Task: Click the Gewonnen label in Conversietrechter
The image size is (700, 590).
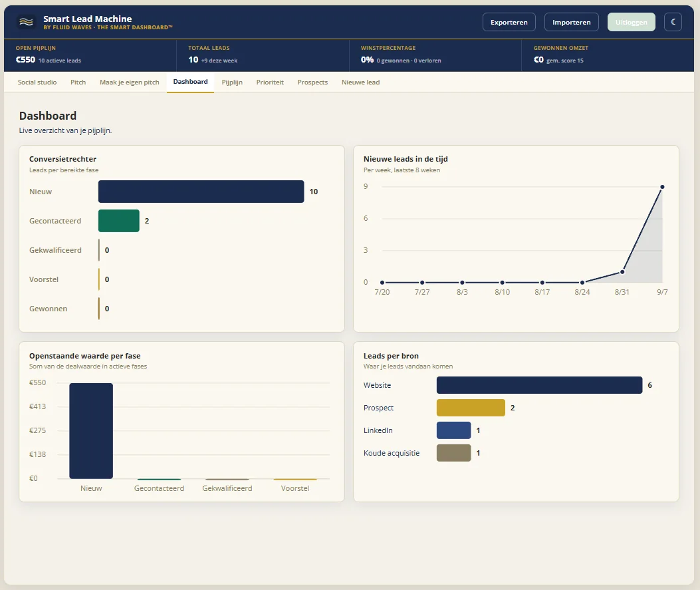Action: 49,309
